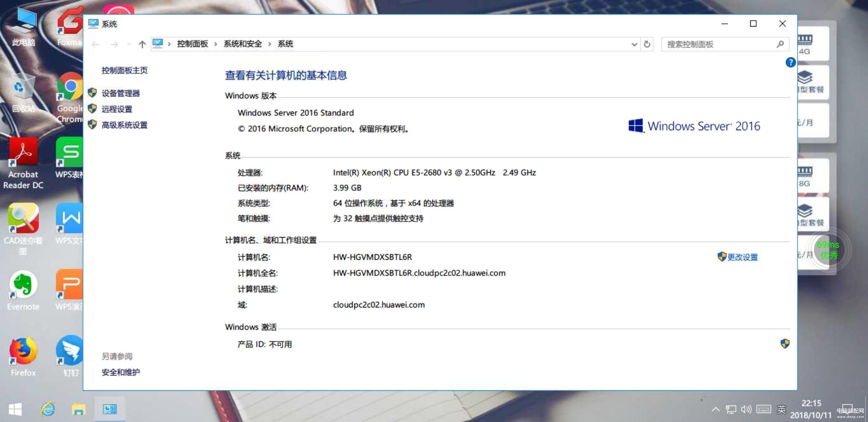Expand chevron after System and Security breadcrumb
Image resolution: width=868 pixels, height=422 pixels.
point(269,44)
